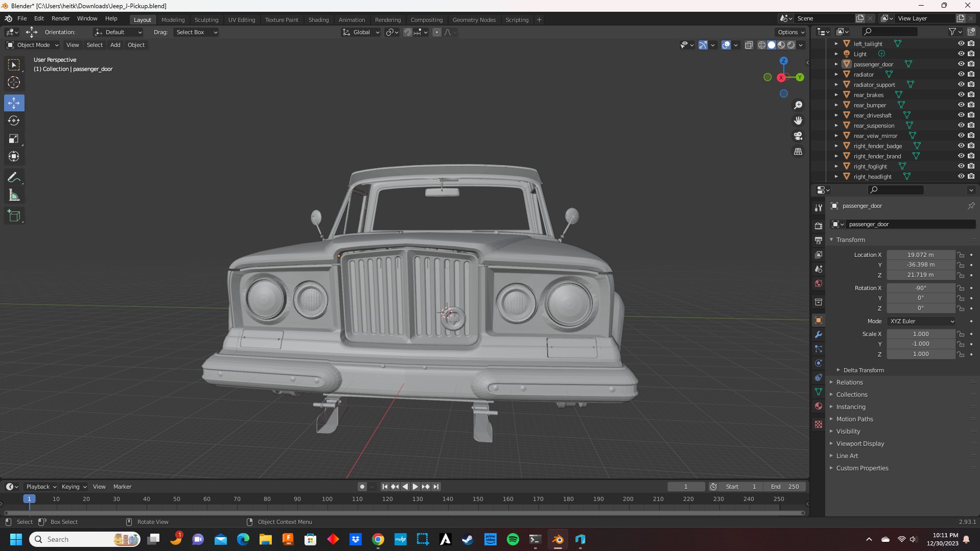
Task: Switch to the Sculpting workspace tab
Action: tap(206, 20)
